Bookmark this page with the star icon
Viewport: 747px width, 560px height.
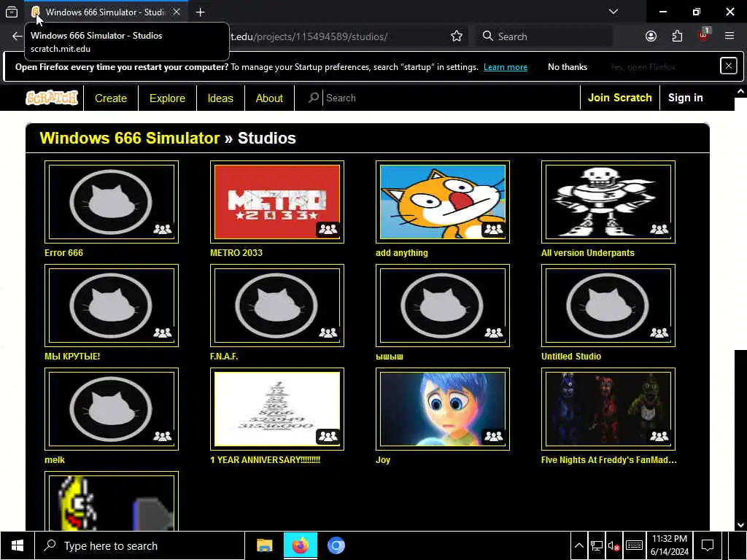tap(457, 36)
